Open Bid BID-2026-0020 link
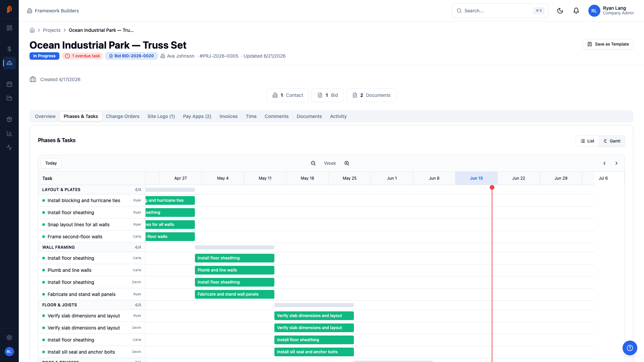This screenshot has width=644, height=362. pos(131,56)
